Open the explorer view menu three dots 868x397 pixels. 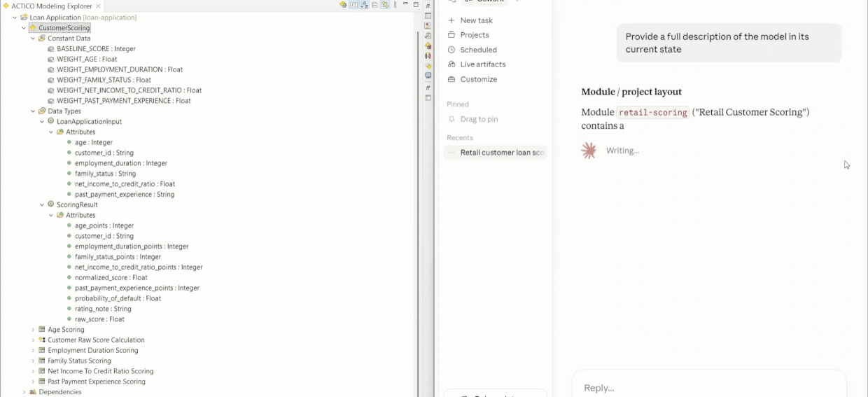(395, 5)
